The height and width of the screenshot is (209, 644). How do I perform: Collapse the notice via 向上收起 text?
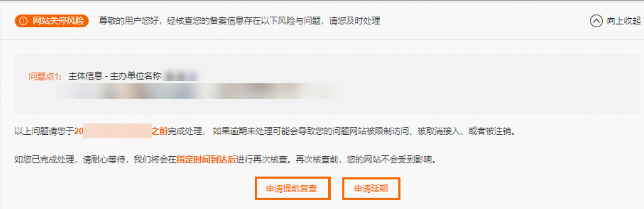point(623,21)
